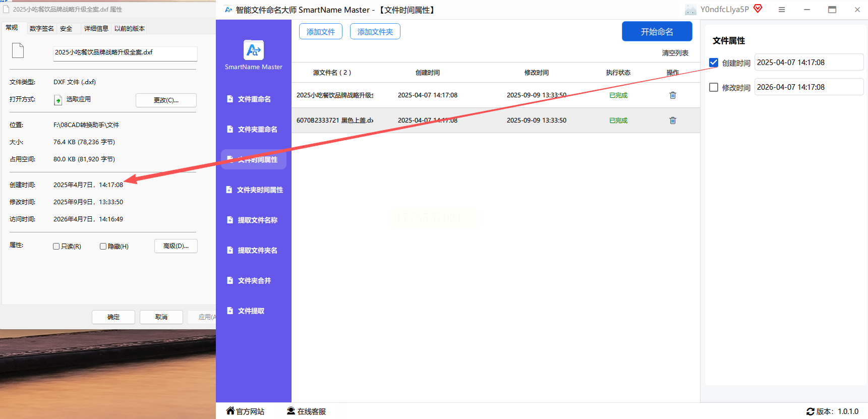Contact online customer service
Viewport: 868px width, 419px height.
[x=306, y=411]
